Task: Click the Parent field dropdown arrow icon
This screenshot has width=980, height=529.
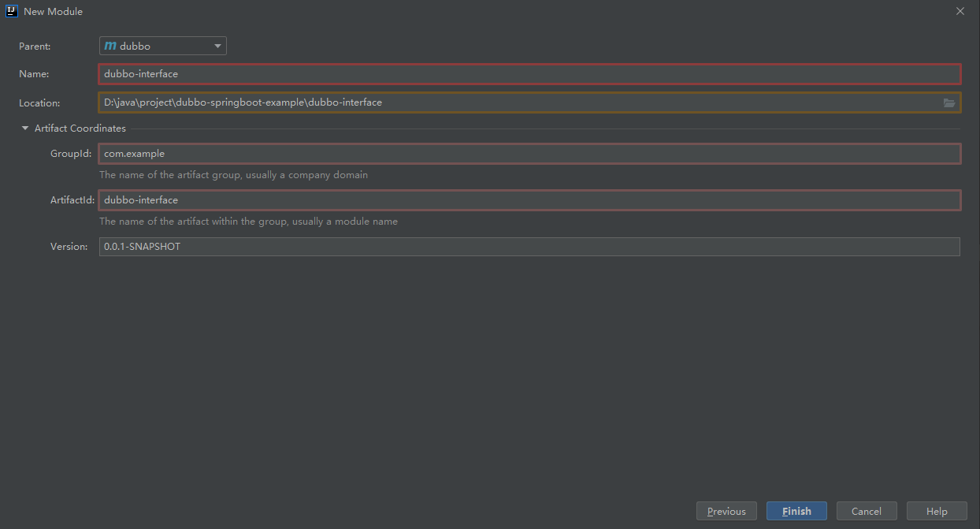Action: [217, 45]
